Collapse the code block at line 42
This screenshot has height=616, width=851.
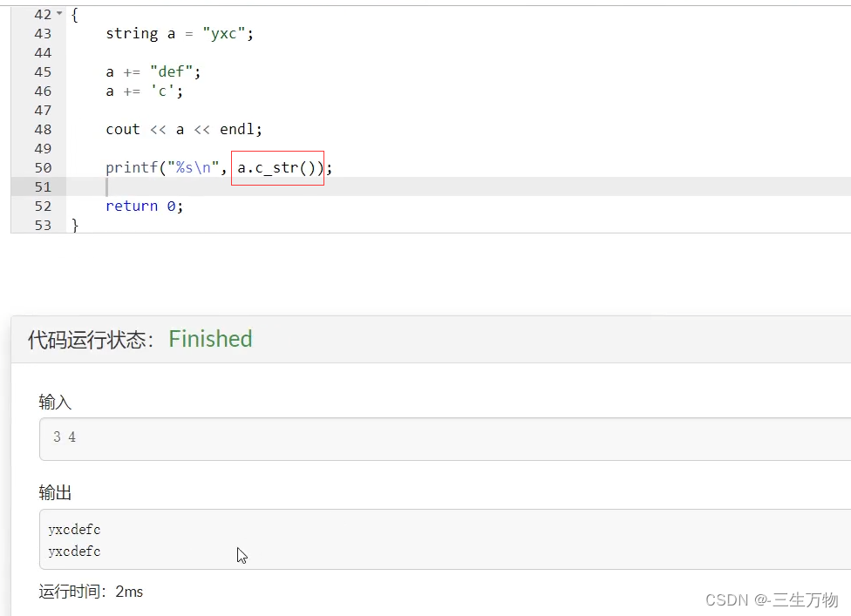point(59,14)
